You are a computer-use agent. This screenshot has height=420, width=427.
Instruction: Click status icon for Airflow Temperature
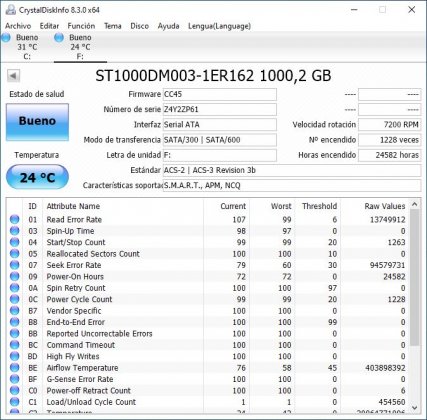tap(14, 368)
